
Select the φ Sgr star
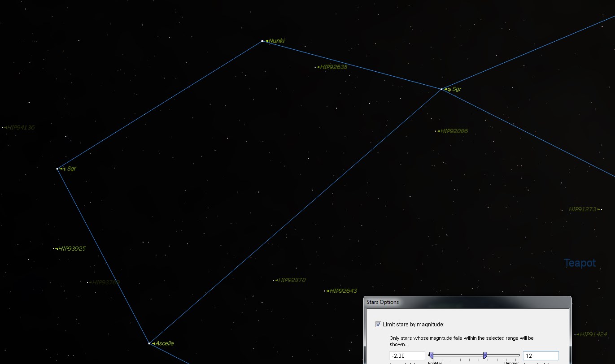pos(441,89)
